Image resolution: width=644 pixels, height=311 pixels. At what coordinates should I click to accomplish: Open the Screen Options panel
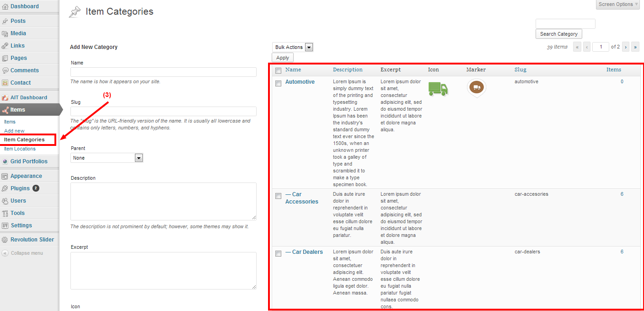pos(617,5)
